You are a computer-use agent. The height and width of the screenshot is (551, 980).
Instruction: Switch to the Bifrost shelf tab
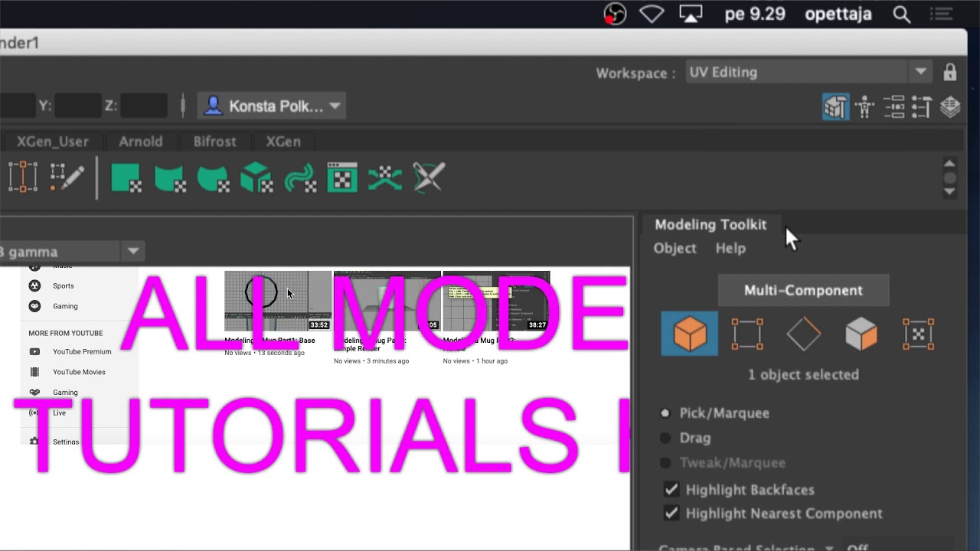pos(214,142)
